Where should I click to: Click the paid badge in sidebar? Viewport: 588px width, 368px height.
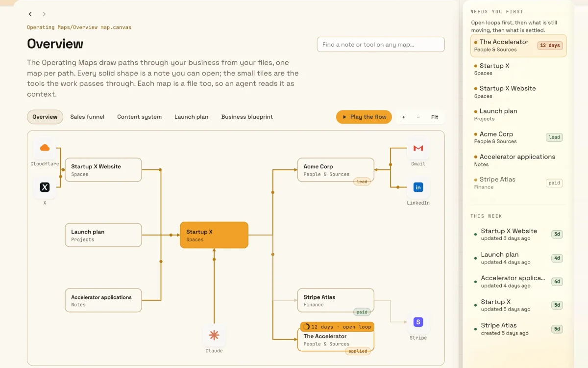coord(554,183)
